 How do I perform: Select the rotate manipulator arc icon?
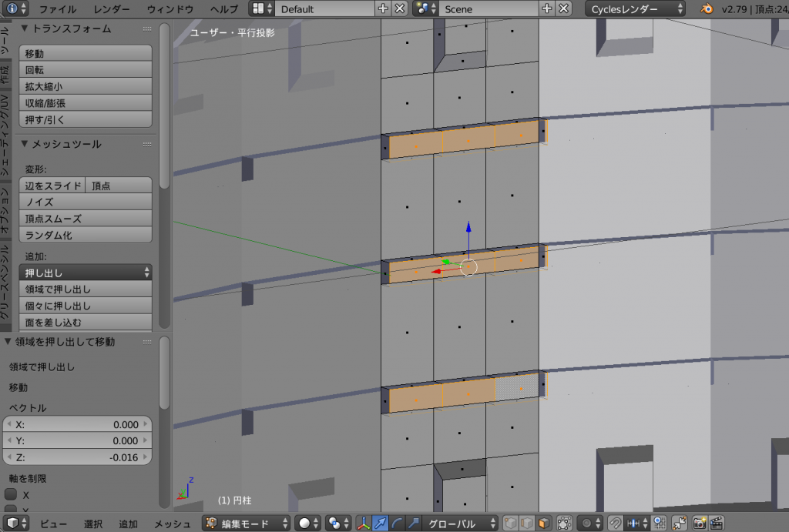(x=398, y=524)
